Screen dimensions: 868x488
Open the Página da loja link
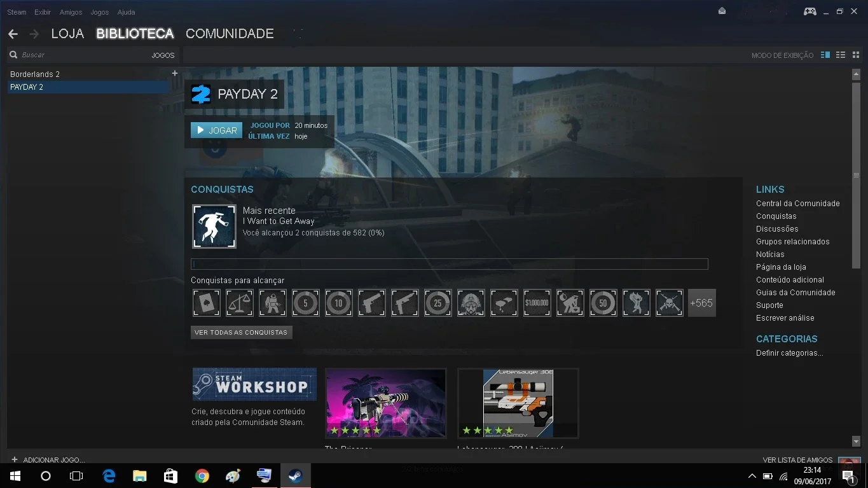pyautogui.click(x=781, y=267)
